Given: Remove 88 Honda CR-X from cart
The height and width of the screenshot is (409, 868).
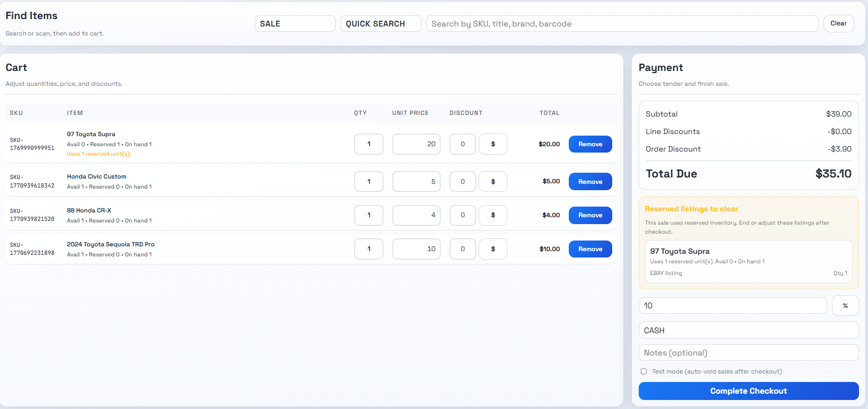Looking at the screenshot, I should coord(590,215).
